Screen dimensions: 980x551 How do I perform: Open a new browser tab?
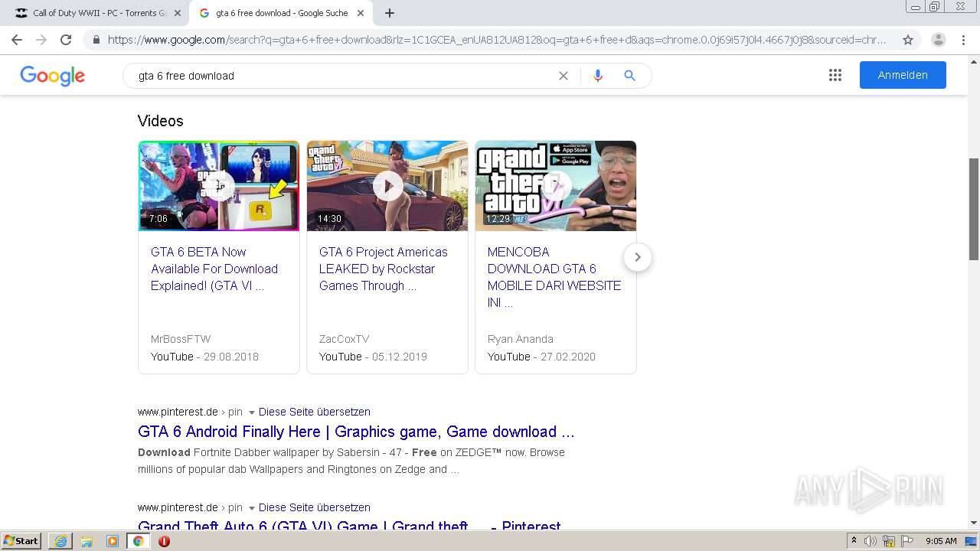click(390, 13)
